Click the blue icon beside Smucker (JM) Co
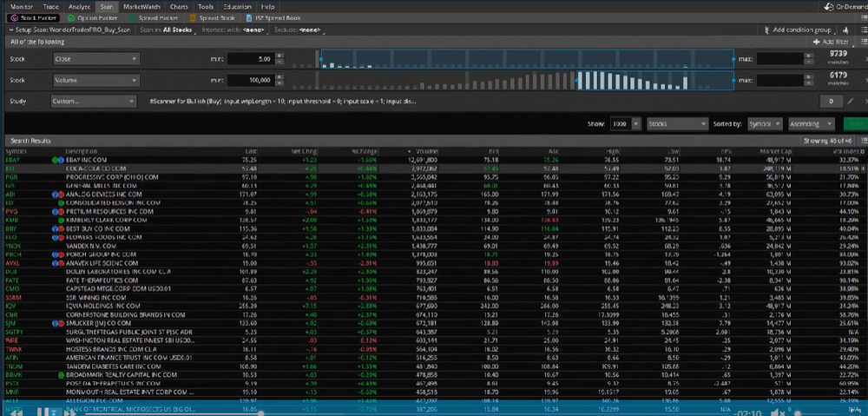 point(55,323)
